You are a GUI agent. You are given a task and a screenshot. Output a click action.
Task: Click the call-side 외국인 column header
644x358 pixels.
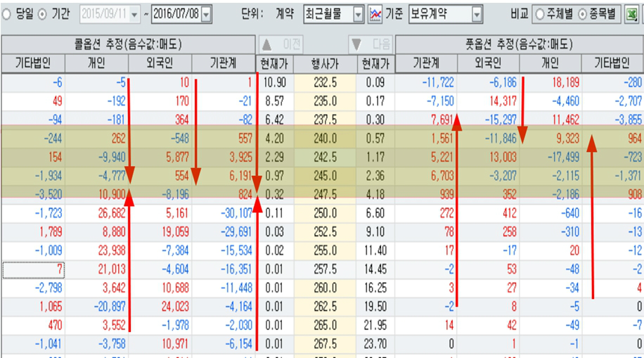pyautogui.click(x=160, y=63)
